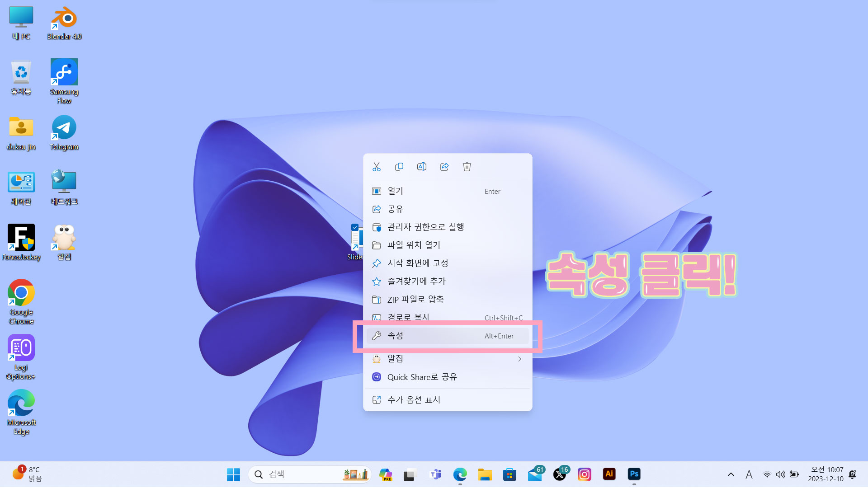This screenshot has height=488, width=868.
Task: Toggle the checkbox on the selected desktop file
Action: 355,227
